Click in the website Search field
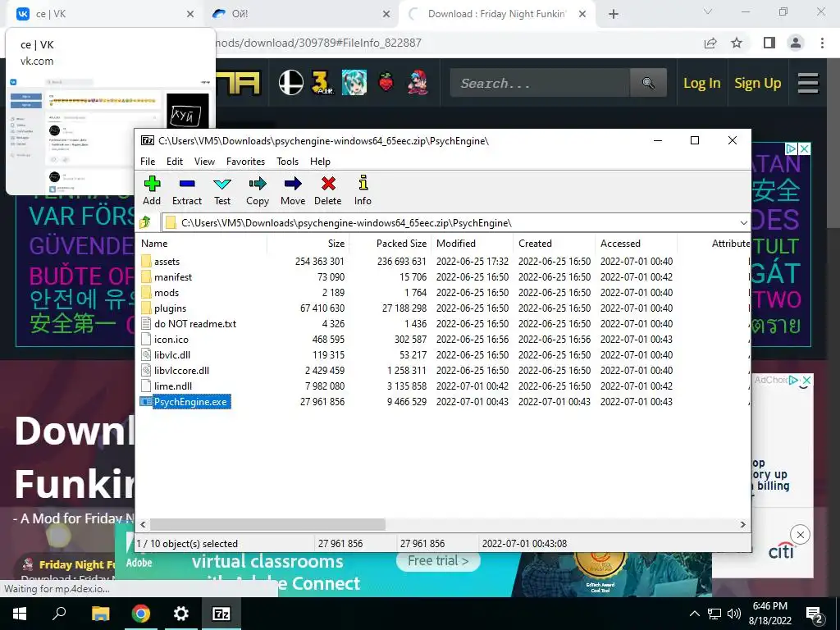This screenshot has width=840, height=630. [x=540, y=83]
